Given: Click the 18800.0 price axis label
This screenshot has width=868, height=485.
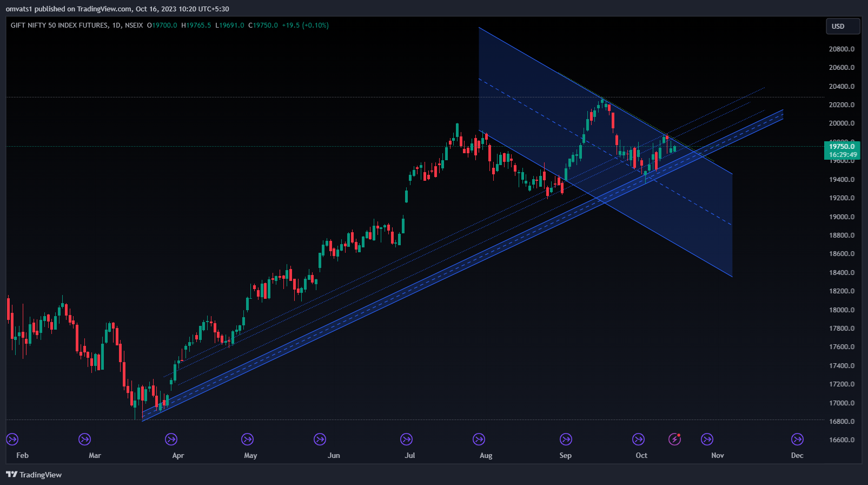Looking at the screenshot, I should [842, 235].
